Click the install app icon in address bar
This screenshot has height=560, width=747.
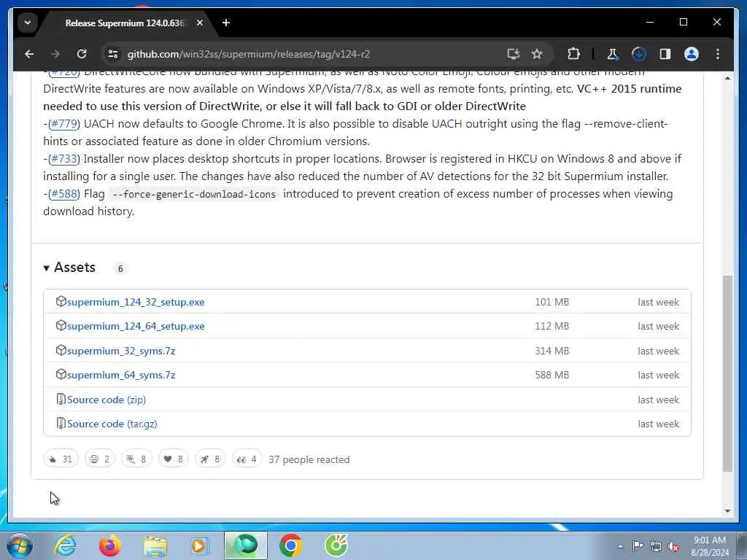coord(513,54)
